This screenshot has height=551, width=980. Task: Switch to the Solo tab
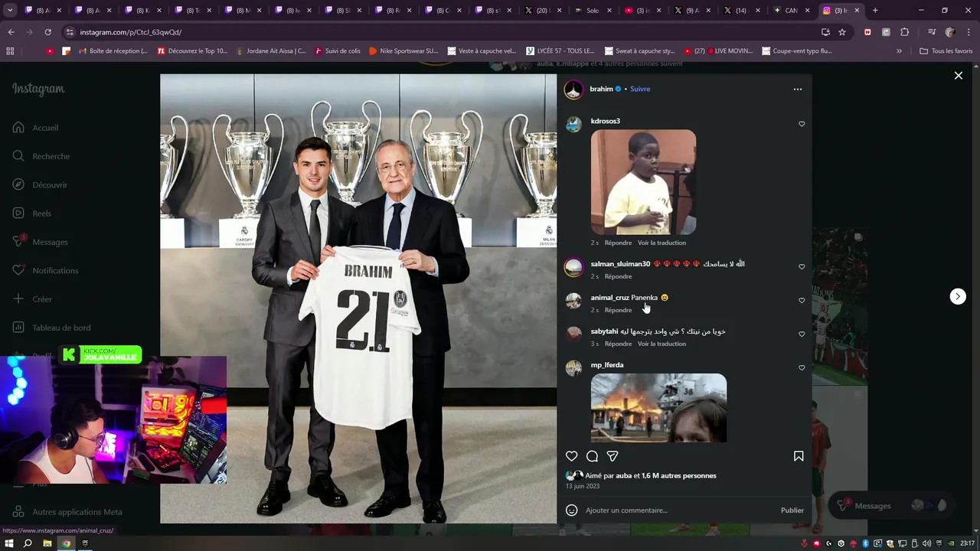[x=593, y=11]
